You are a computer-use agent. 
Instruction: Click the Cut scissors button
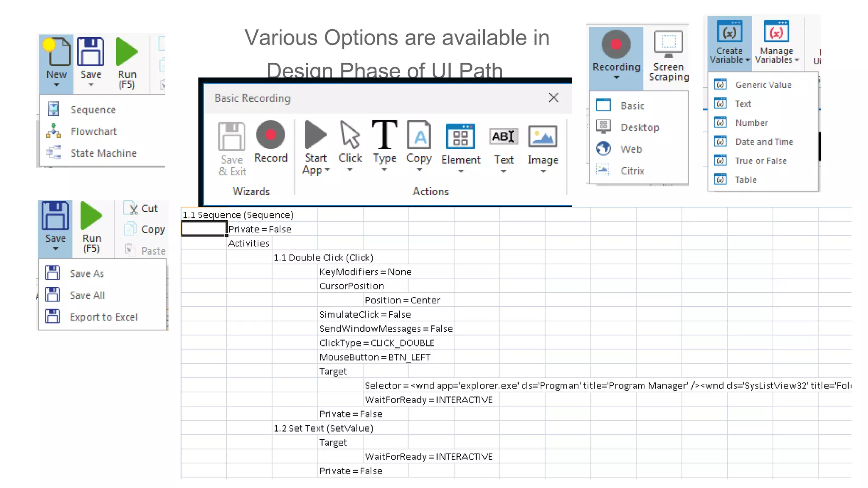tap(141, 208)
